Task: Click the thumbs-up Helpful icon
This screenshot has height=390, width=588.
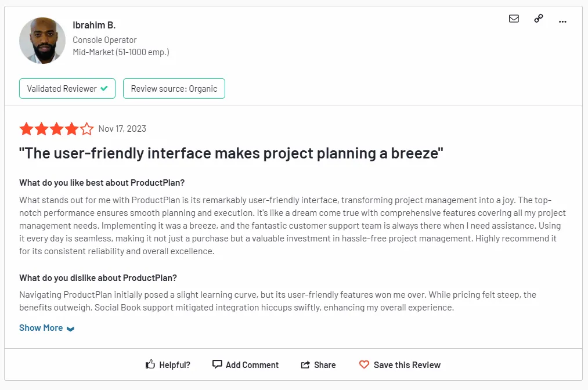Action: tap(150, 364)
